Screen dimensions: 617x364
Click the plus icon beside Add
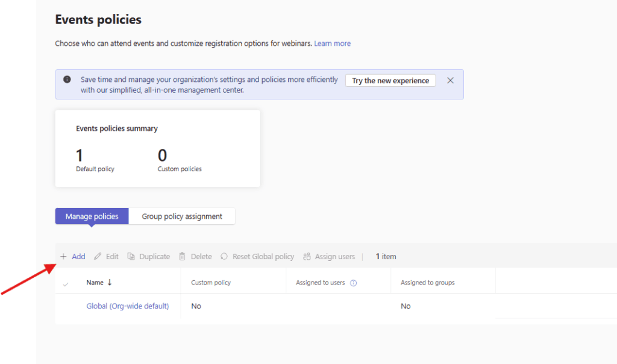coord(63,257)
